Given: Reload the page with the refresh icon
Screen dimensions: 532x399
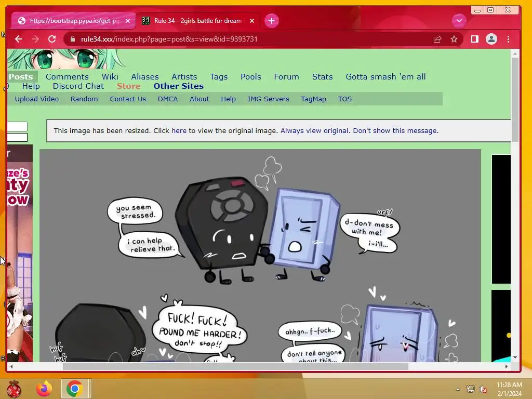Looking at the screenshot, I should (x=52, y=39).
